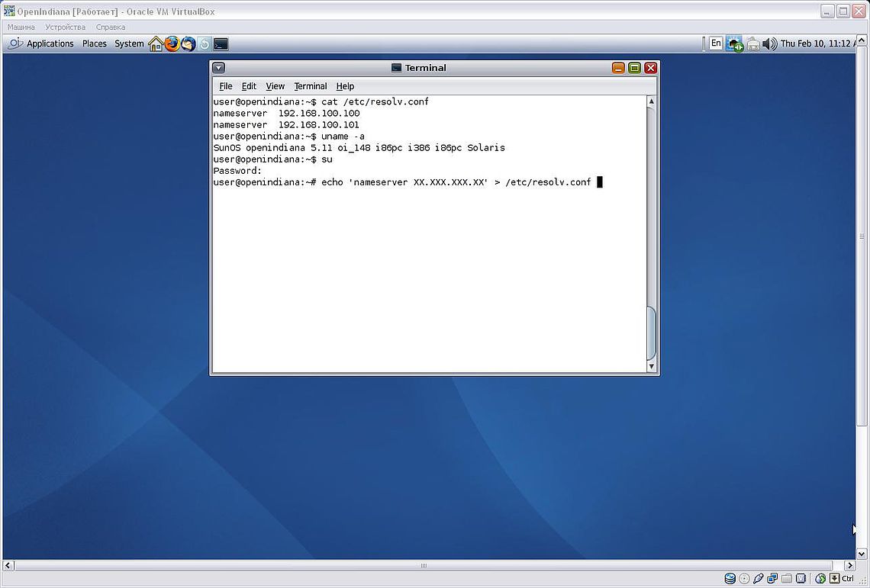Open the Help menu in Terminal
The width and height of the screenshot is (870, 588).
[345, 86]
